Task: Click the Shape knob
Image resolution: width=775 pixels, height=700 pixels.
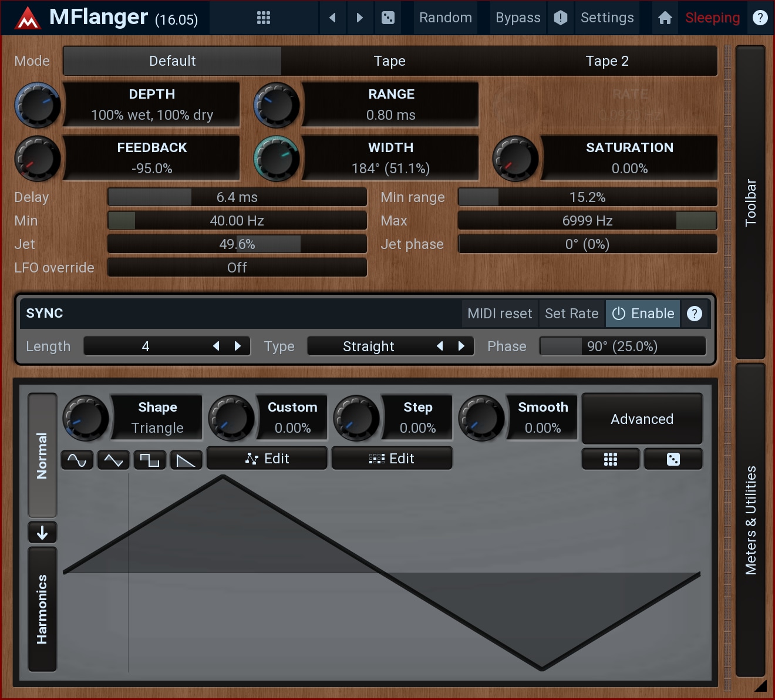Action: (x=86, y=418)
